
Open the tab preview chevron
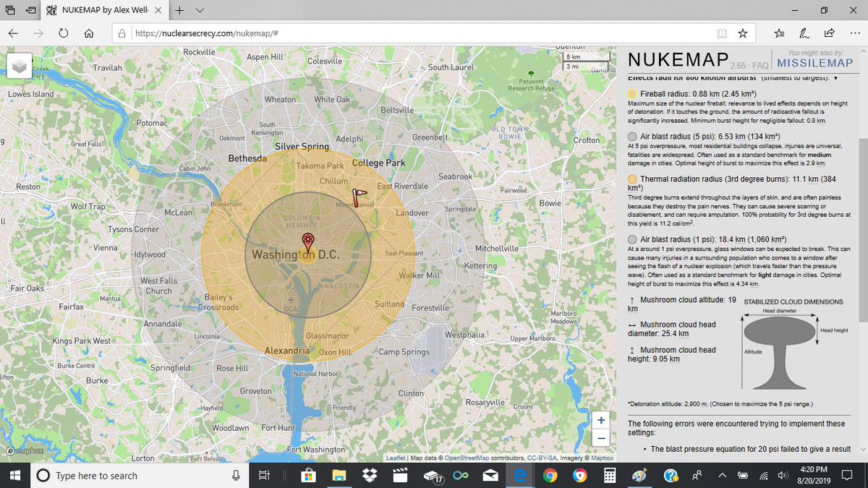[x=200, y=11]
